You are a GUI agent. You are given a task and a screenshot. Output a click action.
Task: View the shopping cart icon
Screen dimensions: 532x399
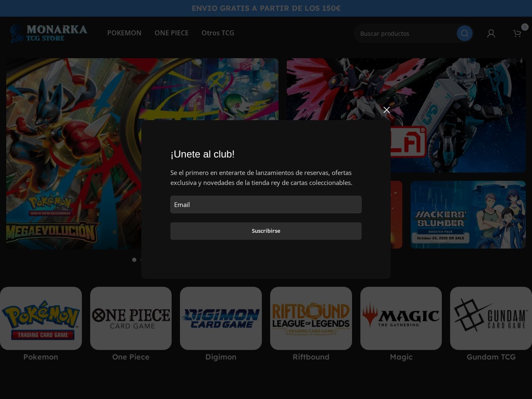517,34
